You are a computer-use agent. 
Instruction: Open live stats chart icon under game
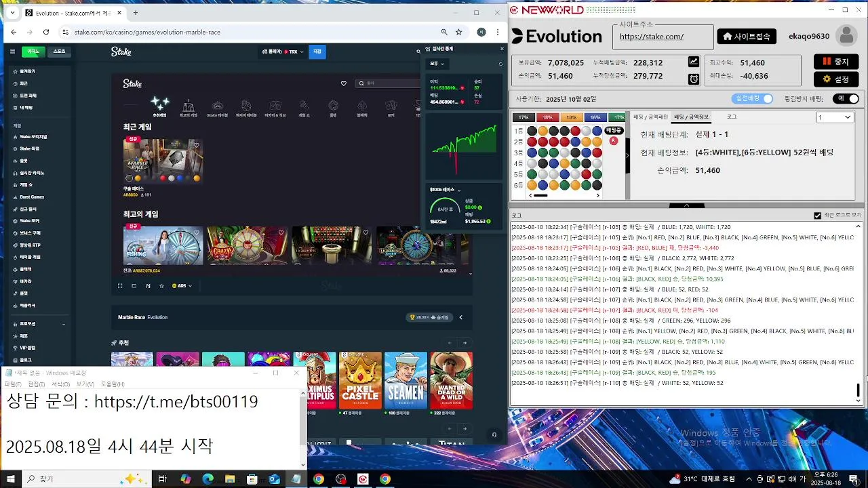tap(148, 286)
